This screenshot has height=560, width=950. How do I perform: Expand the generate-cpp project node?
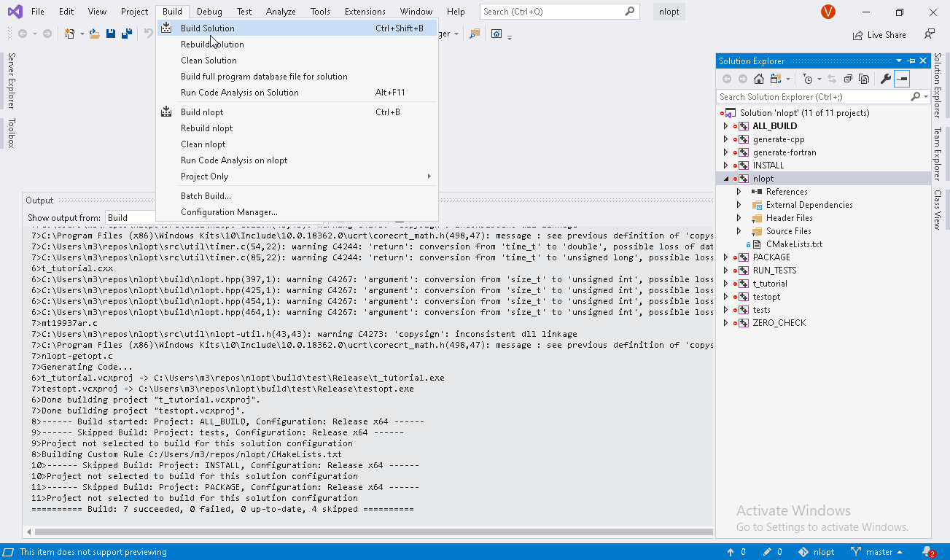tap(725, 139)
